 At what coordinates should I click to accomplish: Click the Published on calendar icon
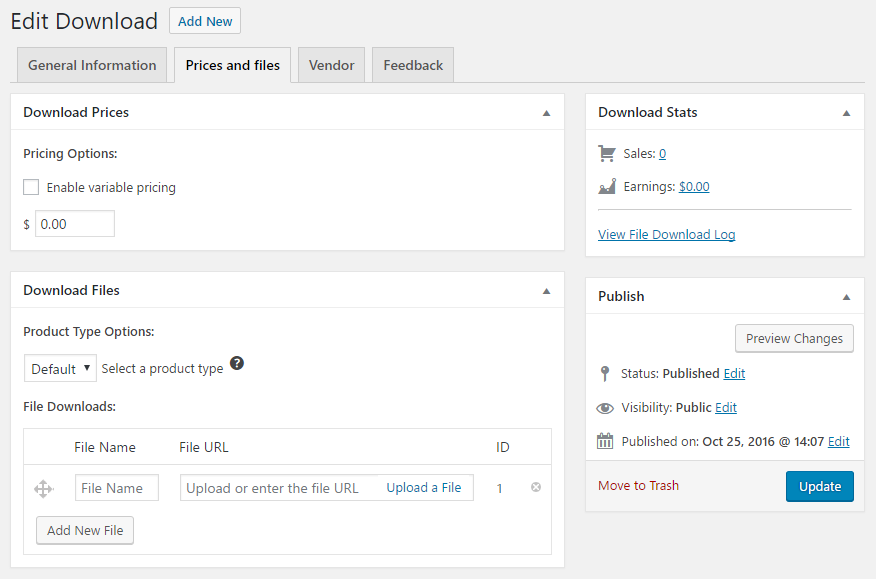click(x=605, y=441)
